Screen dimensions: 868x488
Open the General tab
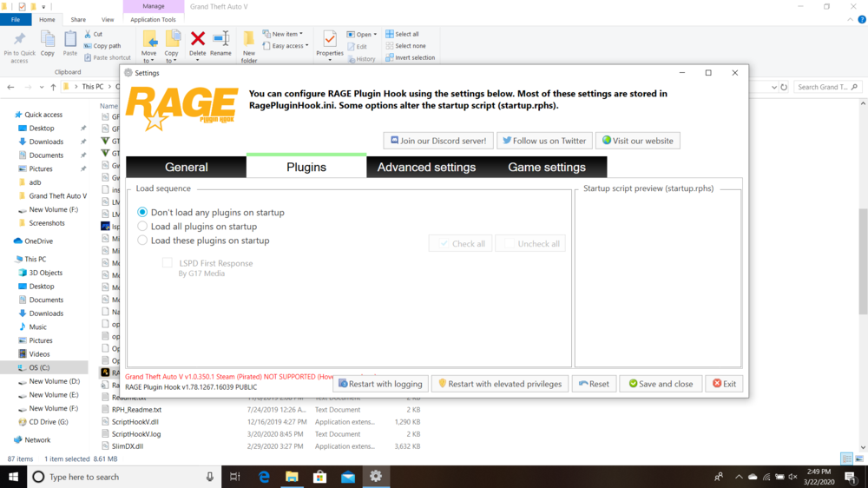pos(186,167)
